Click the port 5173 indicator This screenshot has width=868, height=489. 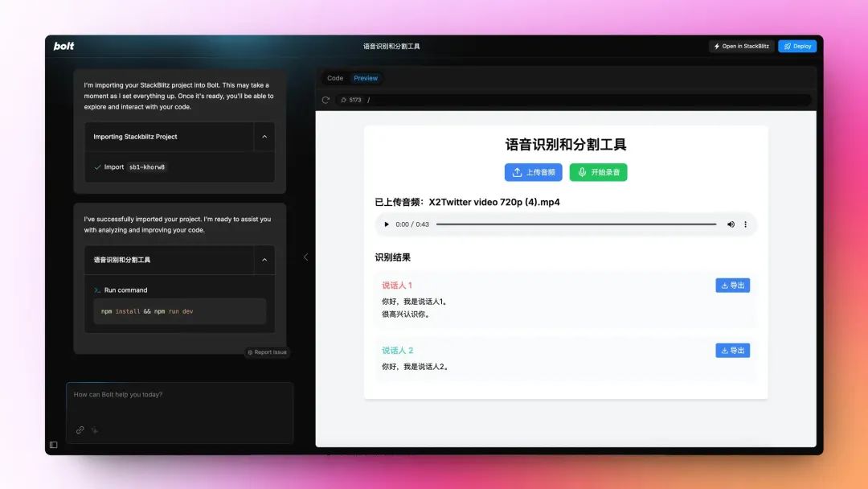coord(351,101)
